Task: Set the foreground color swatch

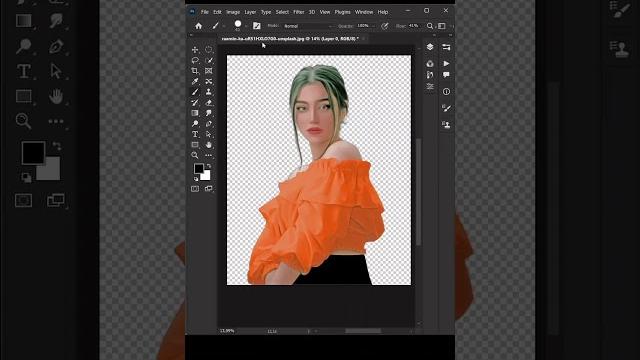Action: (199, 168)
